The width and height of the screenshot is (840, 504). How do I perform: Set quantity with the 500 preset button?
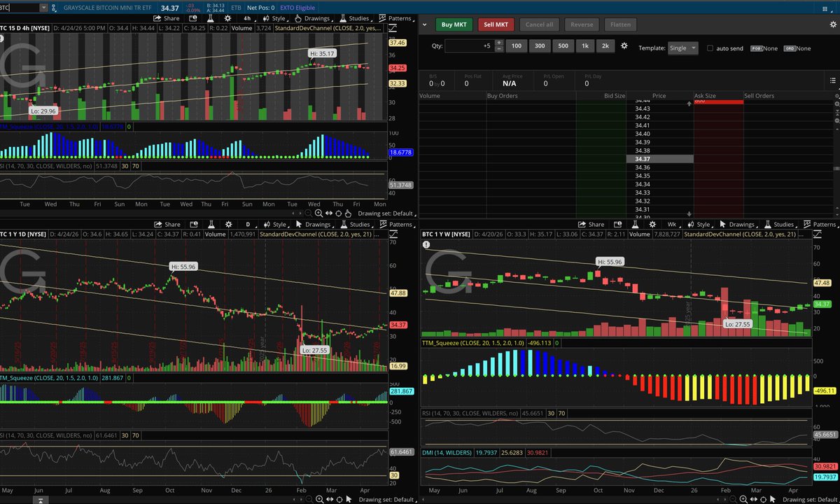coord(563,46)
